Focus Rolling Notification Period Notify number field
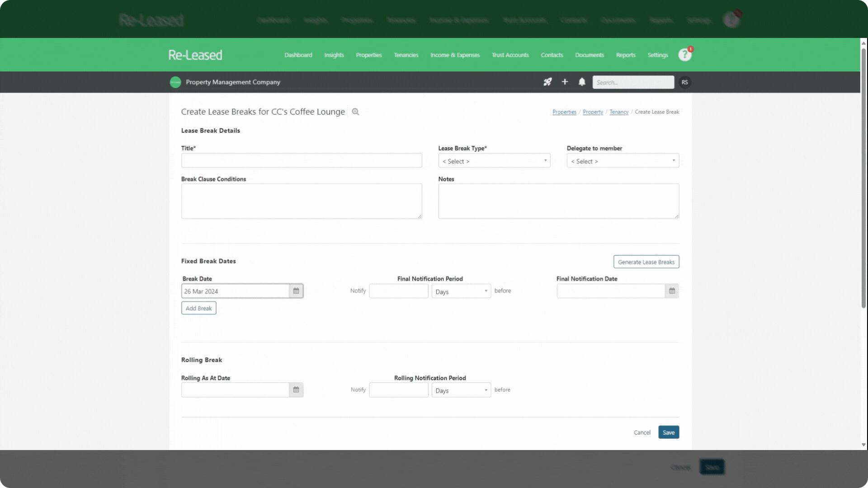Image resolution: width=868 pixels, height=488 pixels. click(398, 390)
